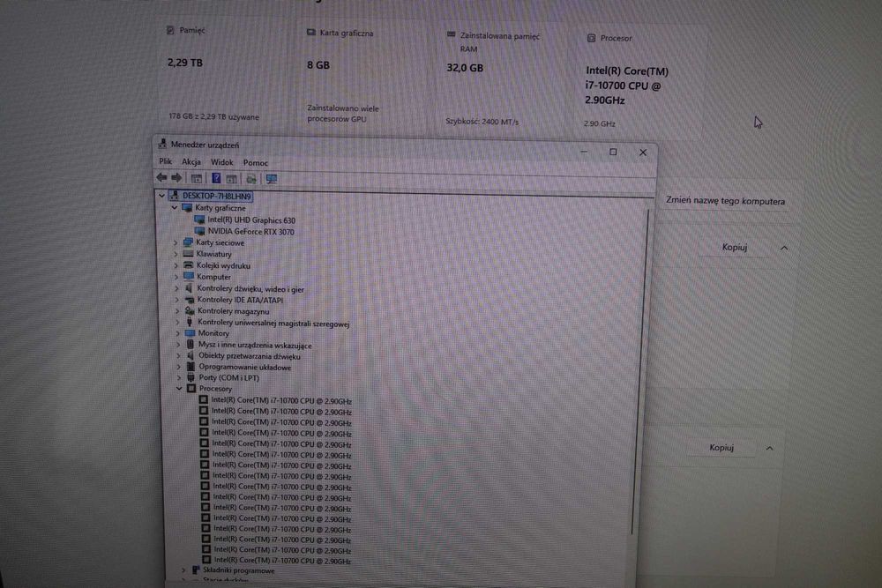882x588 pixels.
Task: Expand Obiekty przetwarzania dźwięku
Action: coord(178,355)
